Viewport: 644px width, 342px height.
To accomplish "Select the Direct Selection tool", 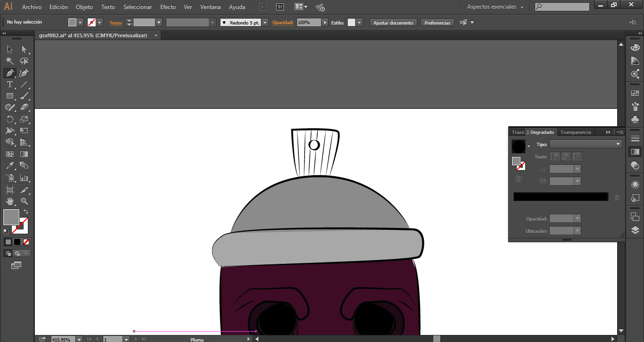I will click(25, 49).
